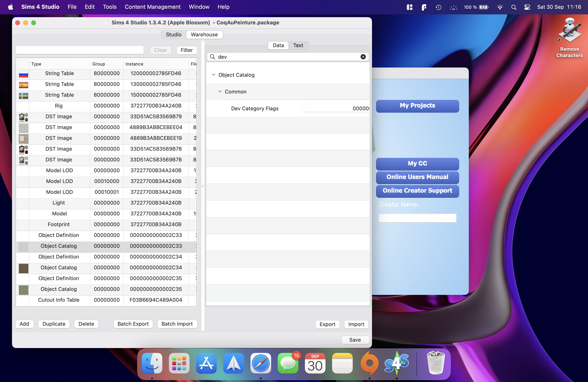
Task: Switch to the Text tab
Action: pyautogui.click(x=298, y=45)
